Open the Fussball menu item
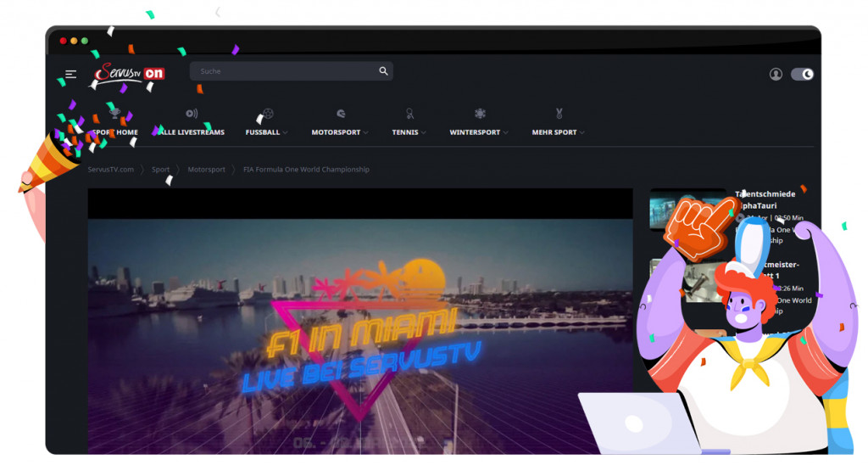The width and height of the screenshot is (868, 465). click(x=263, y=132)
